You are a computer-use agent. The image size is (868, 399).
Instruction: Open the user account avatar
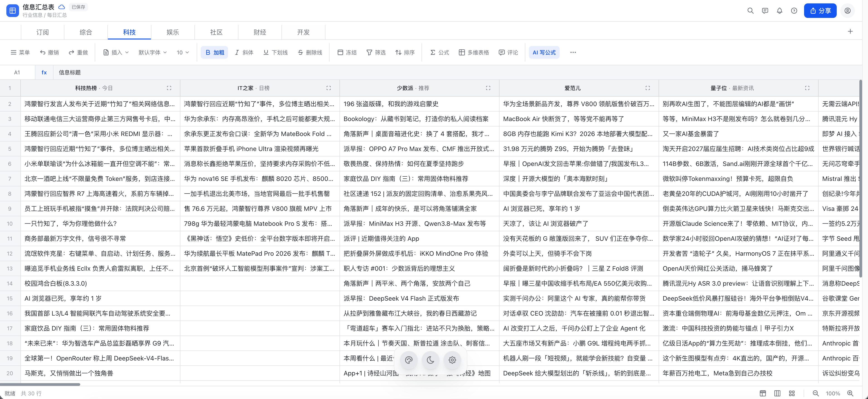pos(847,11)
